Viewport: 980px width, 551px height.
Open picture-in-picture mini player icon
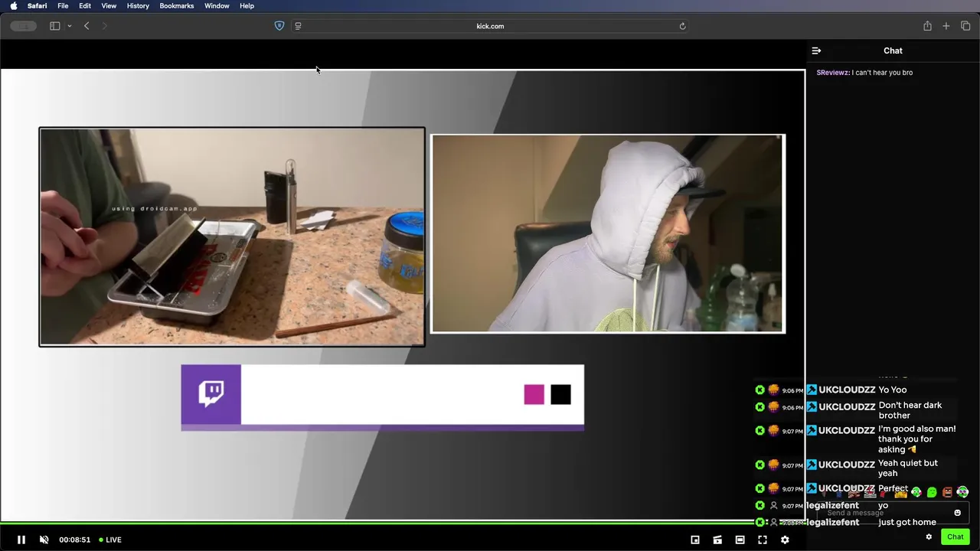click(695, 540)
